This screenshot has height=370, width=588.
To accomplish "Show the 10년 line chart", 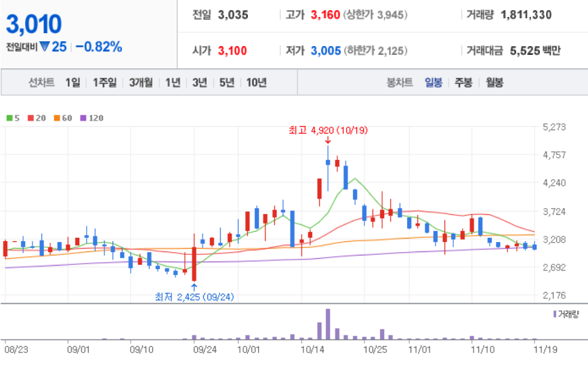I will point(257,82).
